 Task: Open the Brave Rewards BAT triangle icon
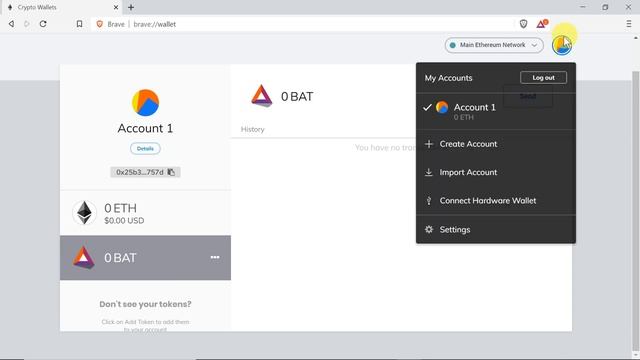[542, 24]
